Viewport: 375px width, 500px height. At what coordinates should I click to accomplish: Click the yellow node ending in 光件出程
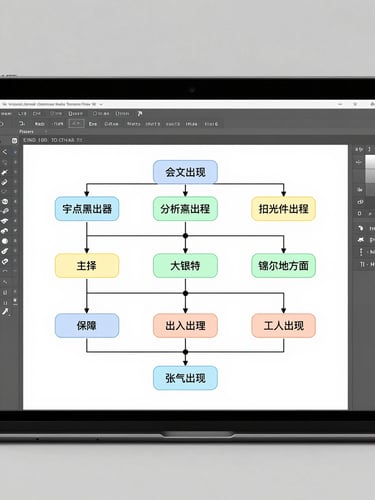283,209
